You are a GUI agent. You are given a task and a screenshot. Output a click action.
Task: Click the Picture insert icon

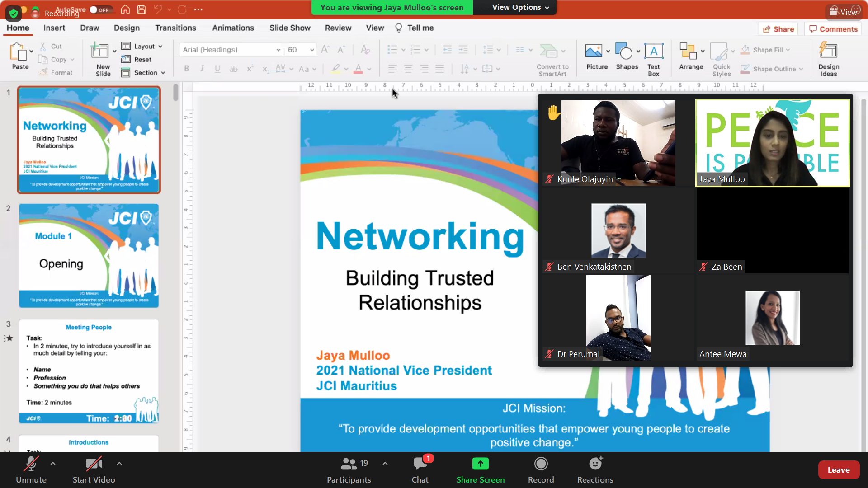coord(593,52)
